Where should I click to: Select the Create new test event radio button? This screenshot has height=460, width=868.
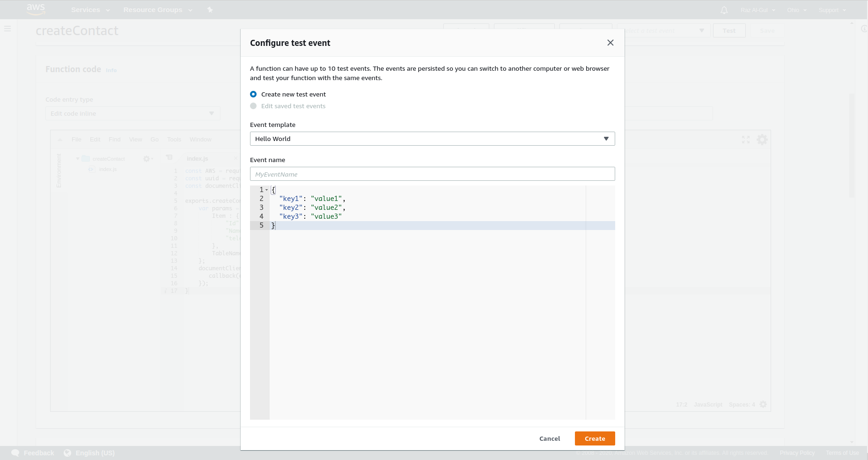click(253, 94)
